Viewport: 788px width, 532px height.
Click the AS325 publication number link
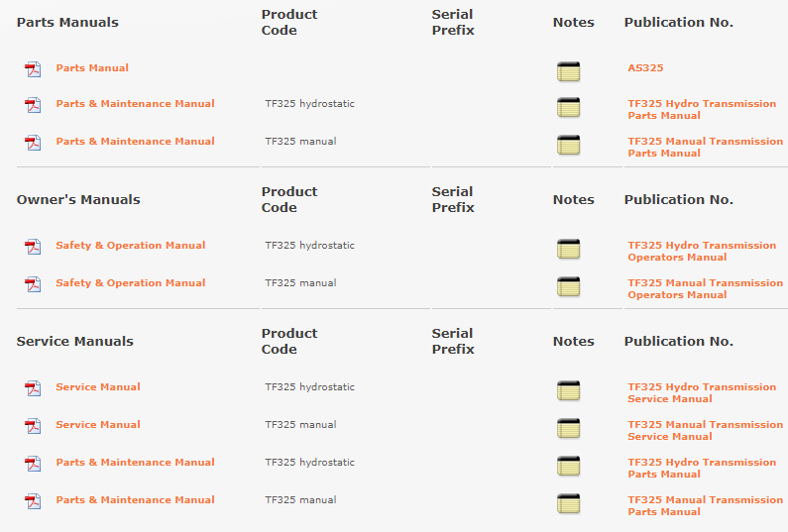pos(645,68)
